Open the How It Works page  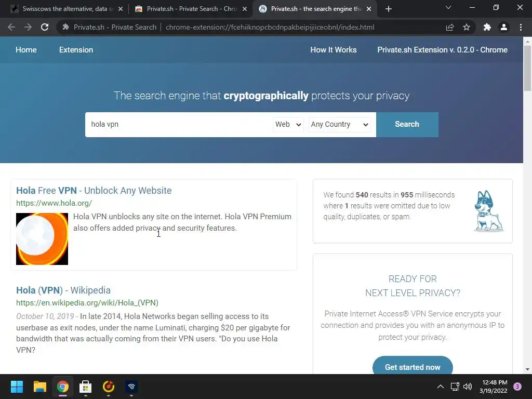coord(333,50)
